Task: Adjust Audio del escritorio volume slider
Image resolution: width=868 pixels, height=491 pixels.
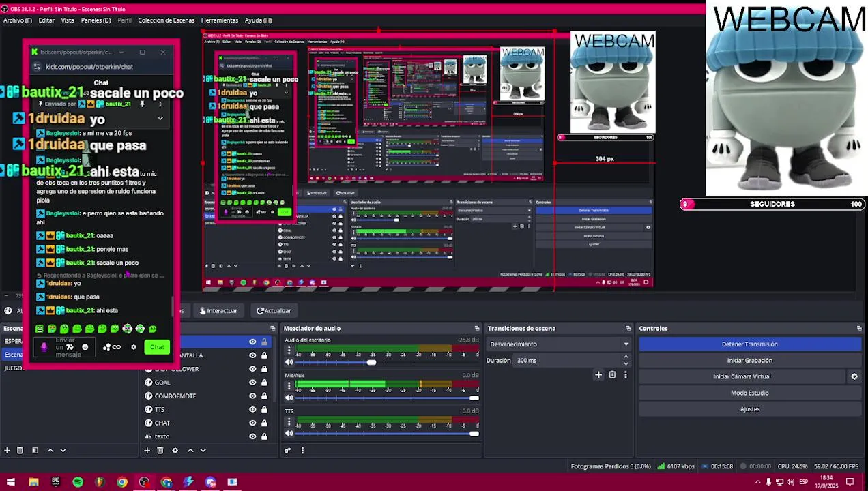Action: click(x=371, y=362)
